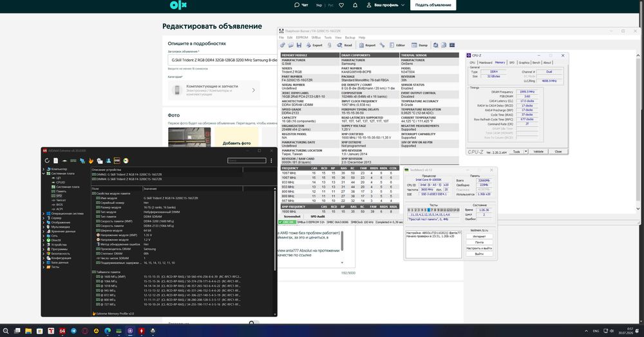The image size is (644, 337).
Task: Expand the Сервер tree node in AIDA64
Action: coord(44,218)
